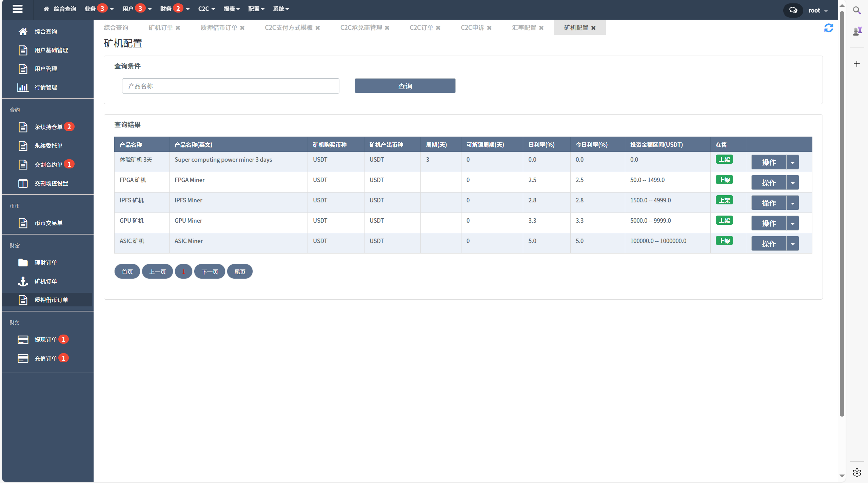Toggle 上架 status for GPU矿机
868x483 pixels.
(725, 221)
